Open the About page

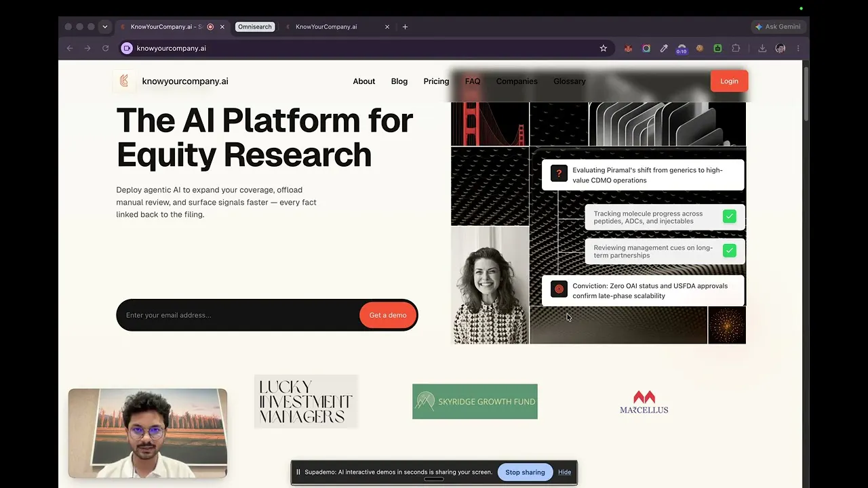click(363, 81)
